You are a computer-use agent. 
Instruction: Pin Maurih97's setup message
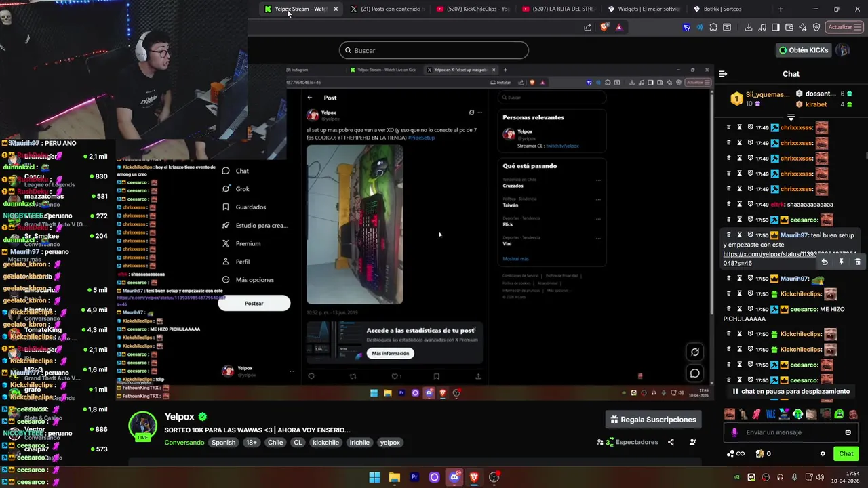point(841,262)
